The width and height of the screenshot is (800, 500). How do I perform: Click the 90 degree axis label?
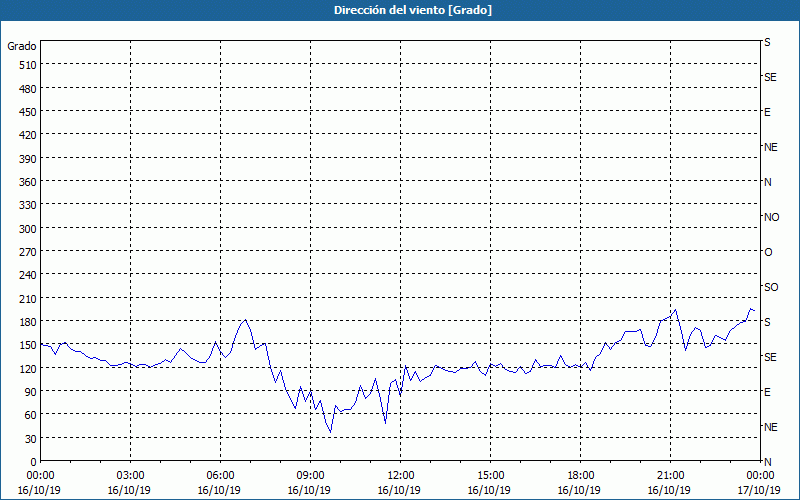coord(31,392)
